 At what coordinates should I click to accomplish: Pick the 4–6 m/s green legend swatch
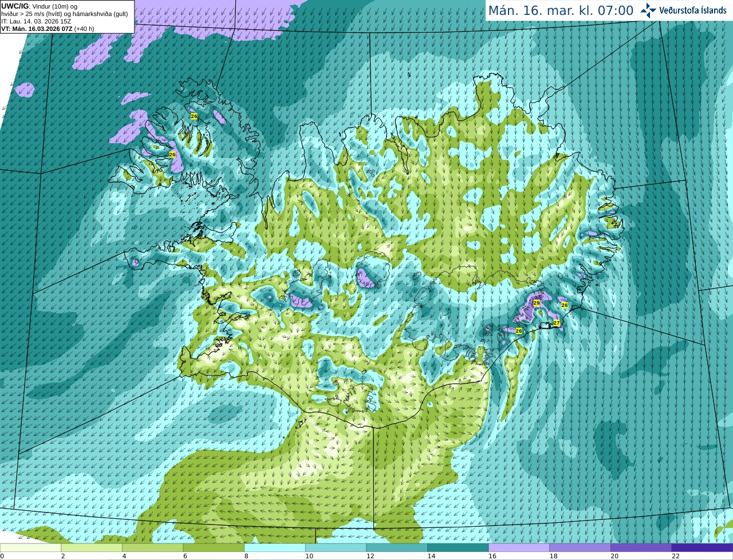[x=152, y=547]
